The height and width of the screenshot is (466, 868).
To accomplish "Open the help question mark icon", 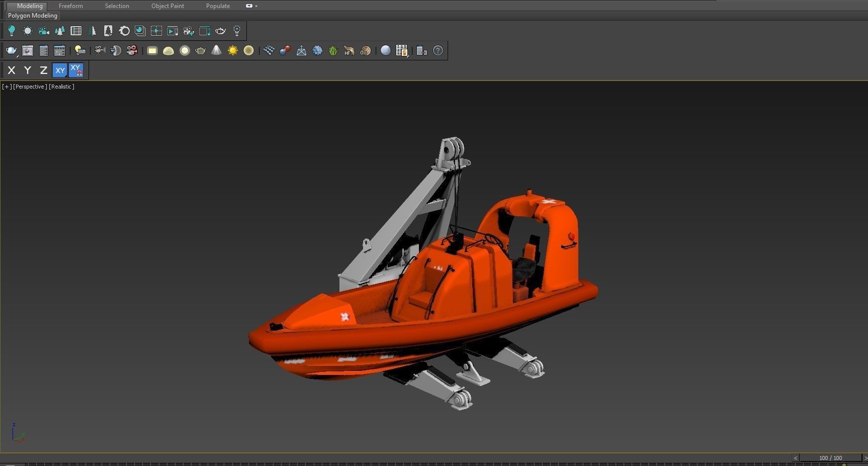I will click(438, 50).
